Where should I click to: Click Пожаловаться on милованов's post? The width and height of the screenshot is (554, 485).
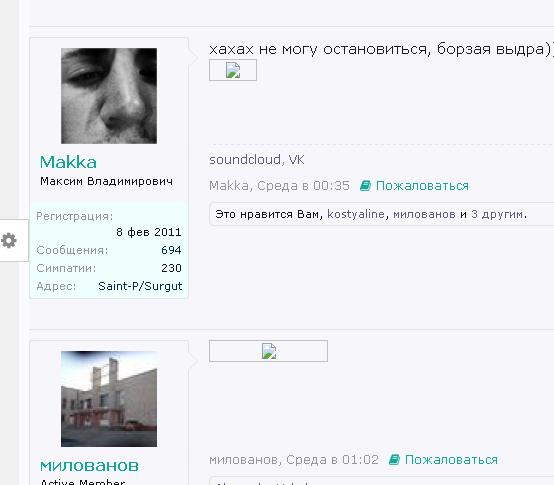click(451, 460)
